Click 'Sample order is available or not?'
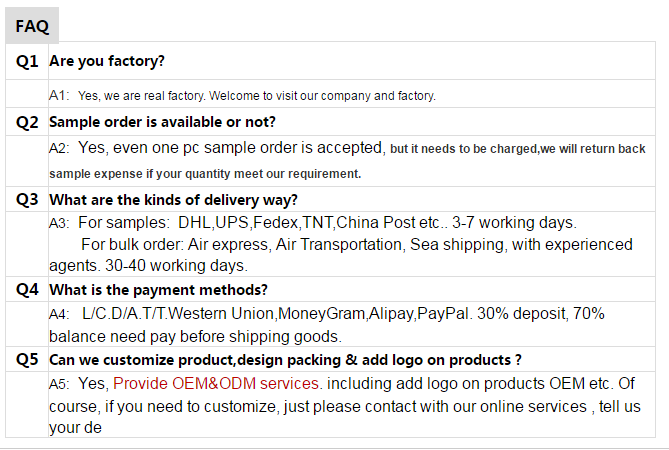669x450 pixels. pos(162,122)
